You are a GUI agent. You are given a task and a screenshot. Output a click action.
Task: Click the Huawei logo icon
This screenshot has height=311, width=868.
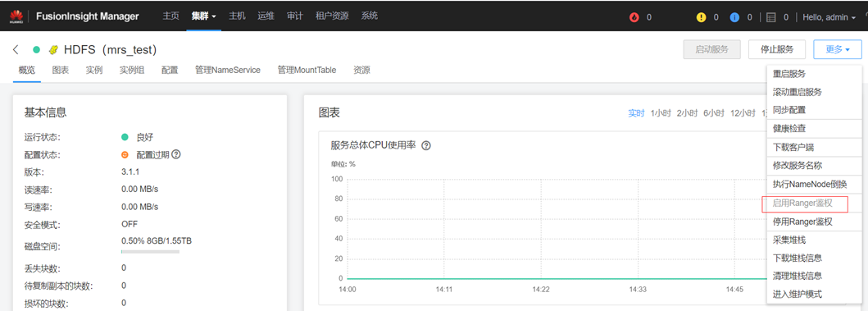click(16, 16)
